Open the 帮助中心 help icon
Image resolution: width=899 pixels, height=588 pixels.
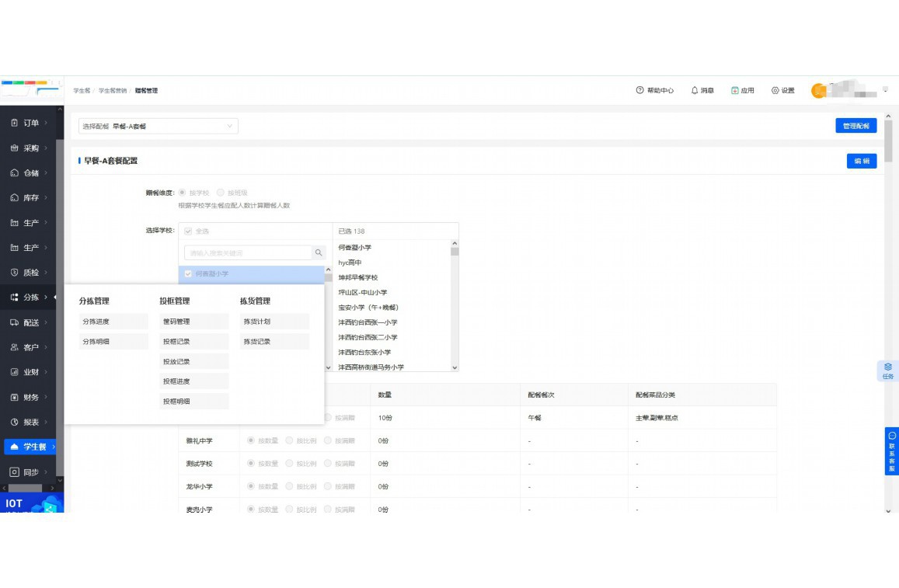639,91
